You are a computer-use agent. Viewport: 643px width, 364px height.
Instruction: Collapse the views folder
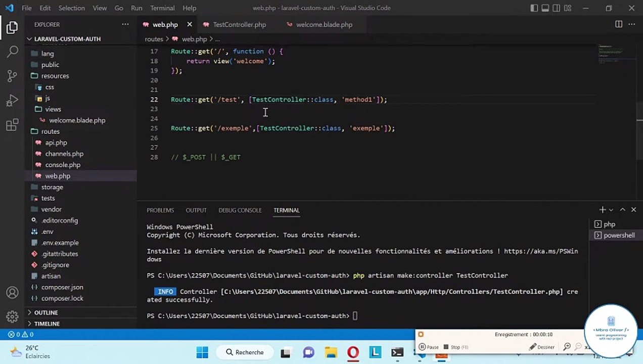(x=81, y=109)
